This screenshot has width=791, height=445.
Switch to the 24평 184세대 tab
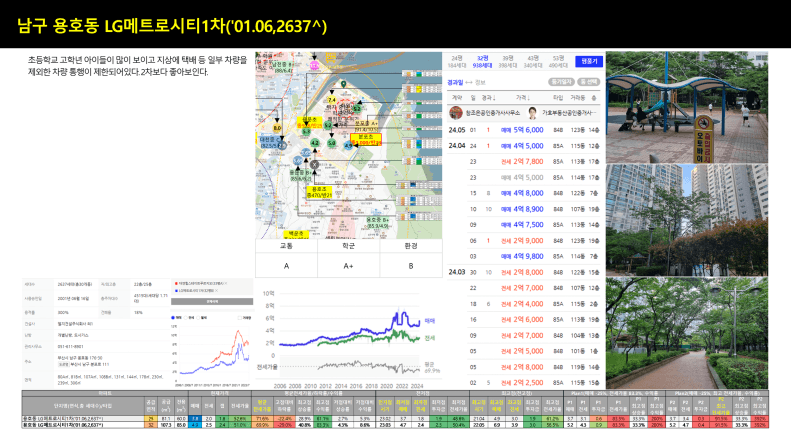[457, 62]
